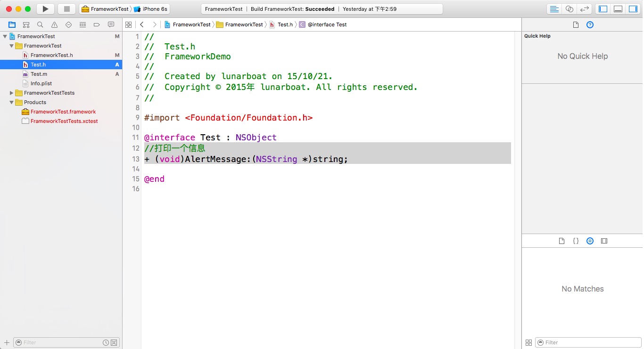Image resolution: width=644 pixels, height=349 pixels.
Task: Select Info.plist in the navigator
Action: point(61,83)
